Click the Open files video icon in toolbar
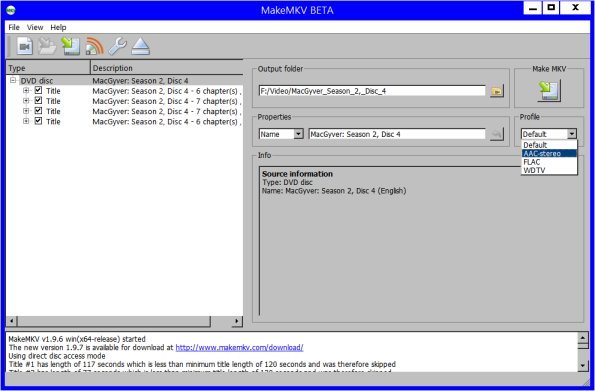 click(x=25, y=46)
